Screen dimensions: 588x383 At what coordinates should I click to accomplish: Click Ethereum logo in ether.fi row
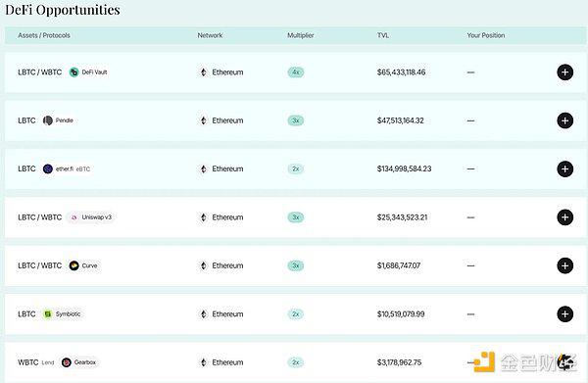coord(203,169)
